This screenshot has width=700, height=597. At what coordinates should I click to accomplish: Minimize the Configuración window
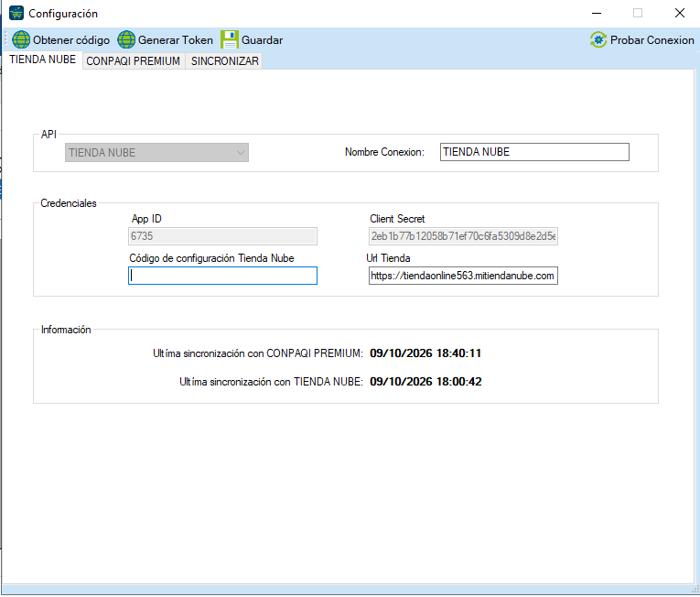pyautogui.click(x=597, y=14)
